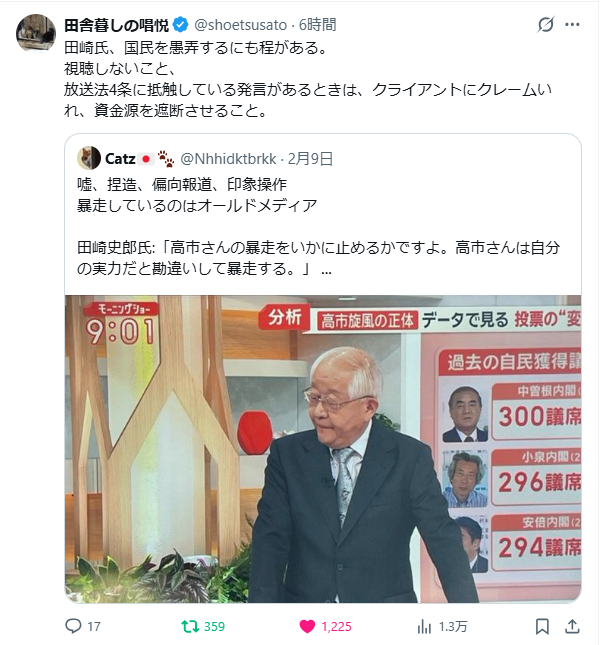Open the @Nhhidktbrkk handle in quote
611x645 pixels.
pyautogui.click(x=228, y=158)
